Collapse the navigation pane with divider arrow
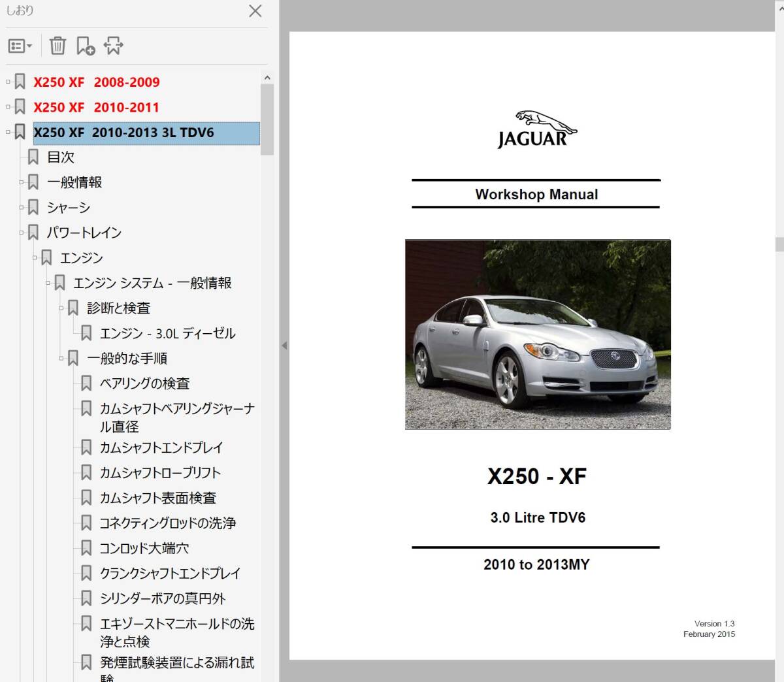The height and width of the screenshot is (682, 784). pyautogui.click(x=284, y=346)
